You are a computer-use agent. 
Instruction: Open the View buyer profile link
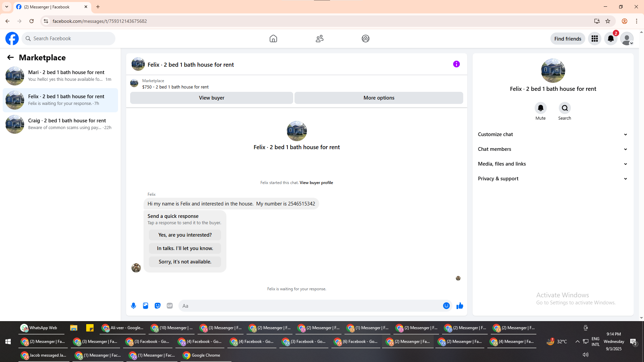[x=316, y=183]
